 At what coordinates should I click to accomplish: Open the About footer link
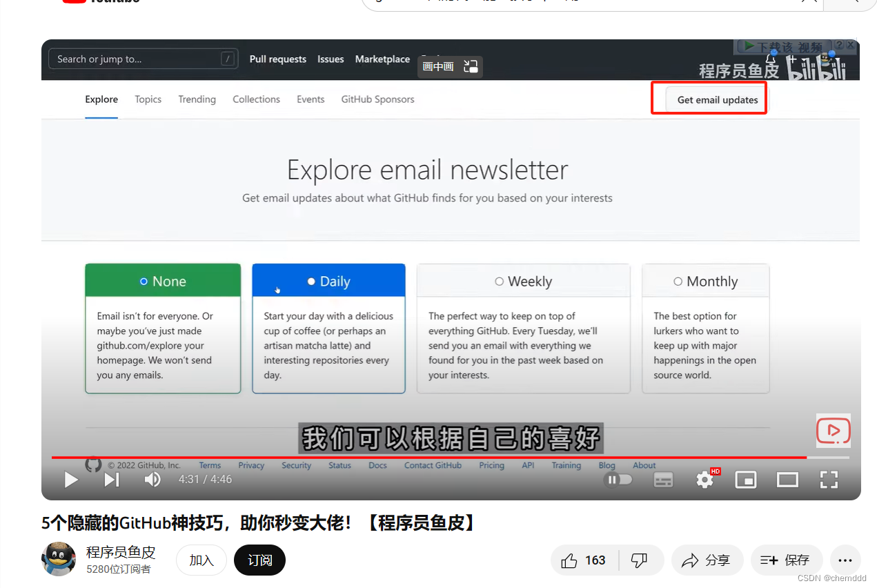644,465
